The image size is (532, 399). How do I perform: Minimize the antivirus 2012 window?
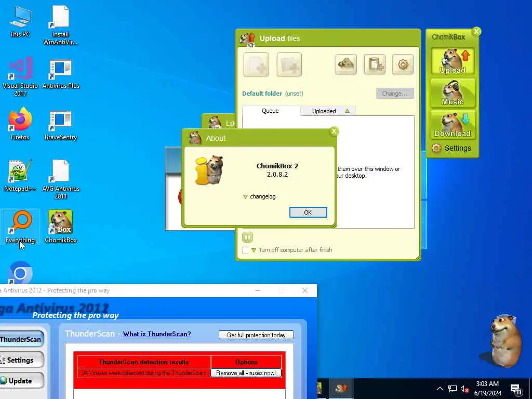[x=258, y=290]
